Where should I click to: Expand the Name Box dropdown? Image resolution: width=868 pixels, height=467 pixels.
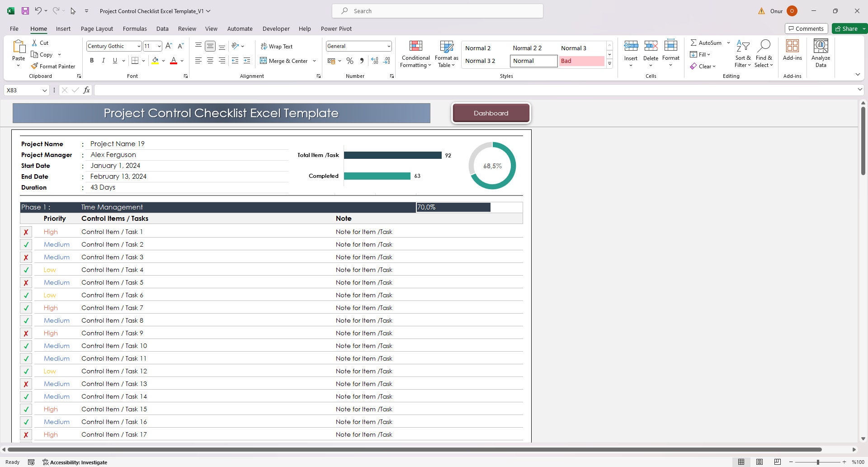click(44, 90)
